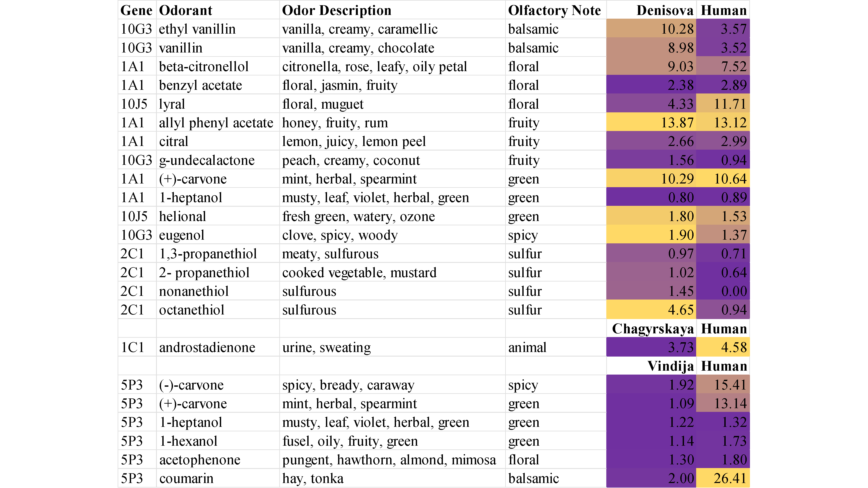Click the coumarin odorant cell

coord(186,479)
